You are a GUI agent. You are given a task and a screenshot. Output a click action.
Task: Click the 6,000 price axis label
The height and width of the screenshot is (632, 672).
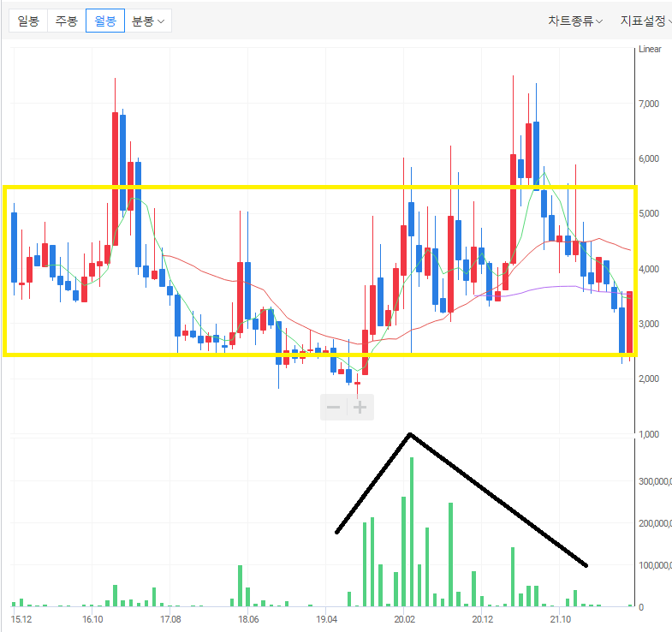[649, 158]
